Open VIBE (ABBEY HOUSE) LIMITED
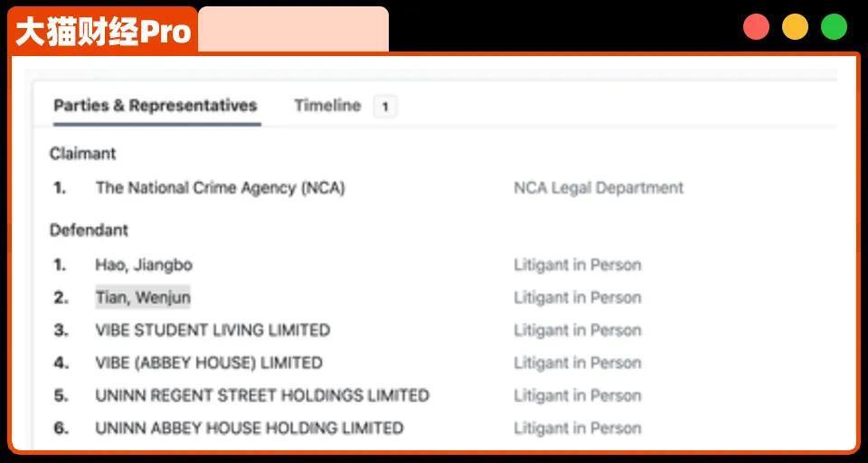Image resolution: width=868 pixels, height=463 pixels. 209,363
